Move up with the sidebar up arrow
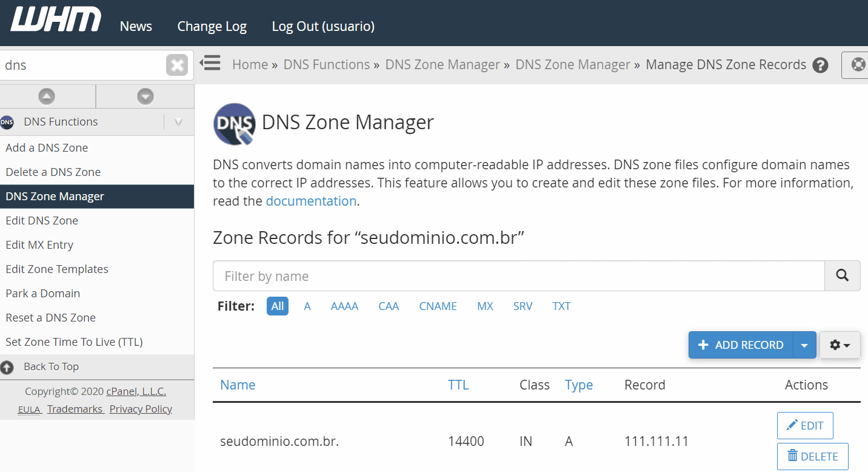 tap(47, 96)
